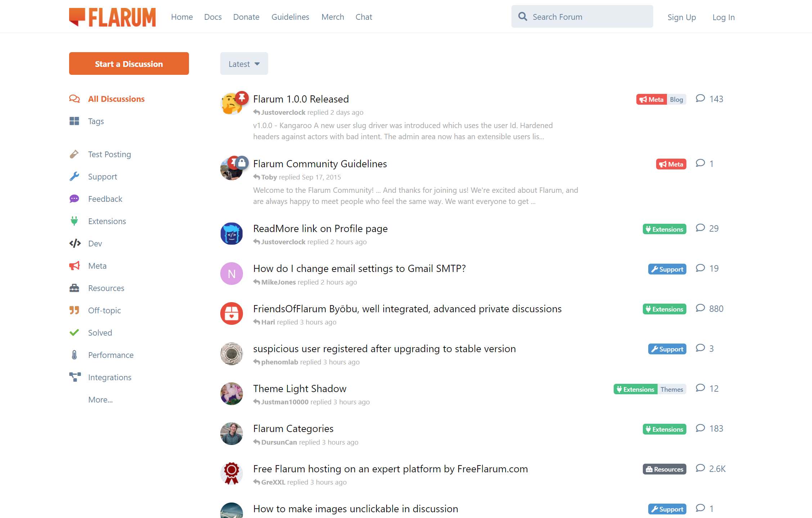Select the Solved checkmark icon
This screenshot has width=812, height=518.
click(74, 332)
